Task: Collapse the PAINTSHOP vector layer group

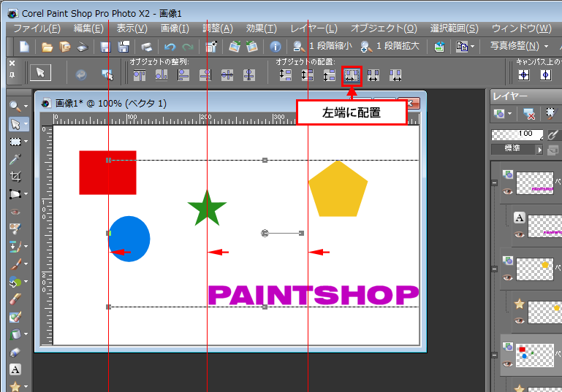Action: [x=495, y=183]
